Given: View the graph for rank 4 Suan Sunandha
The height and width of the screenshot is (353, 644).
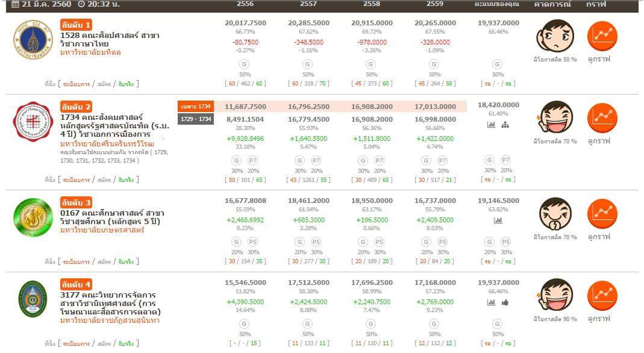Looking at the screenshot, I should click(x=602, y=296).
